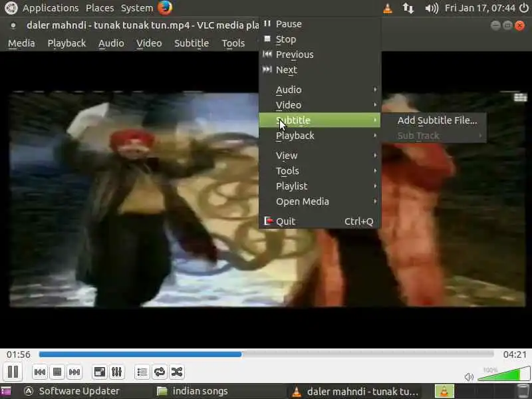This screenshot has height=399, width=532.
Task: Click the workspace switcher VLC thumbnail
Action: coord(444,391)
